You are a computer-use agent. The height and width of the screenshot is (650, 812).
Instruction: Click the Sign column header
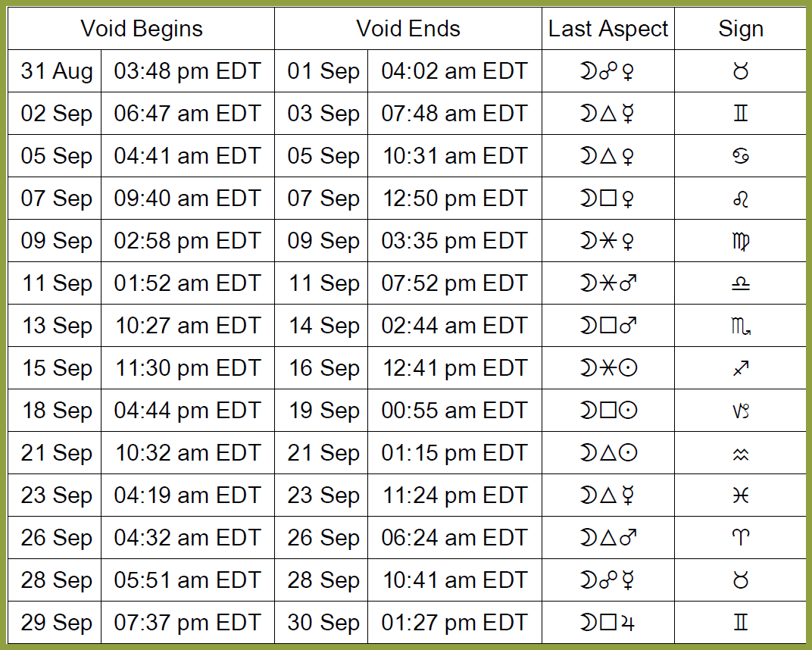coord(741,29)
